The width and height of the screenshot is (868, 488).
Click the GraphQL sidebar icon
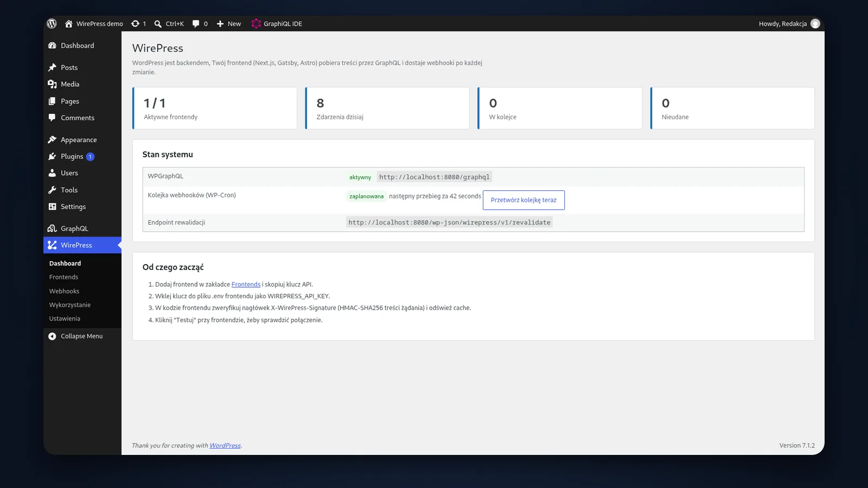point(52,228)
